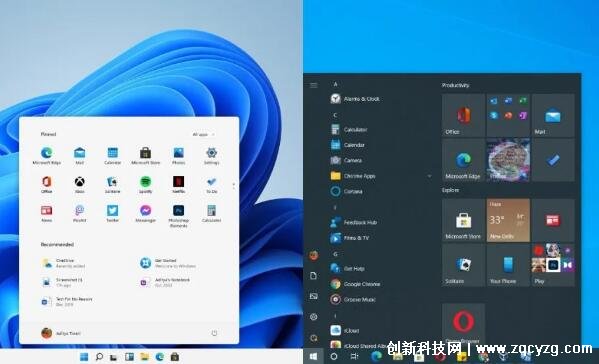Open Search on Windows 11 taskbar
The width and height of the screenshot is (599, 364).
(99, 357)
